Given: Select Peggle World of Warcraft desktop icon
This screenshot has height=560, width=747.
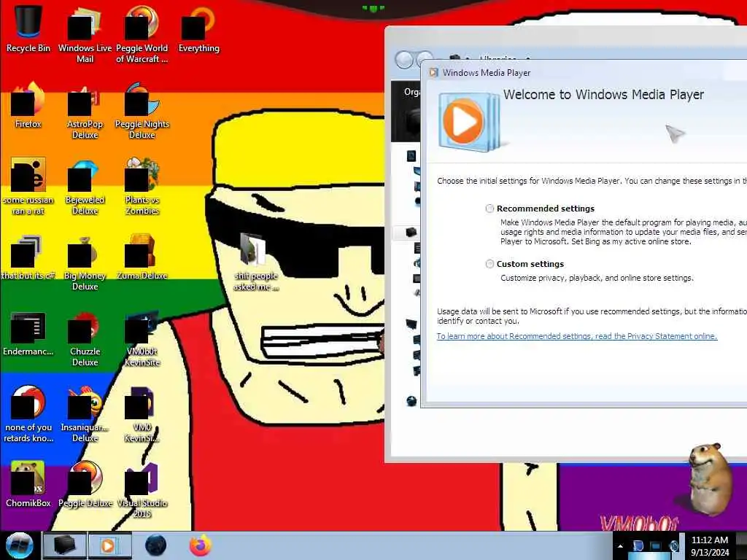Looking at the screenshot, I should point(142,34).
